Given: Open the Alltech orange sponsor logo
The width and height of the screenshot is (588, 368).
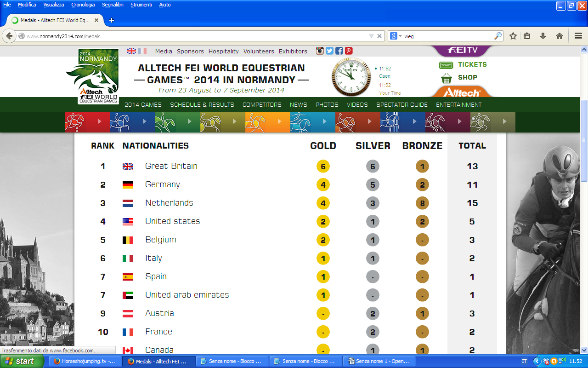Looking at the screenshot, I should pos(462,92).
